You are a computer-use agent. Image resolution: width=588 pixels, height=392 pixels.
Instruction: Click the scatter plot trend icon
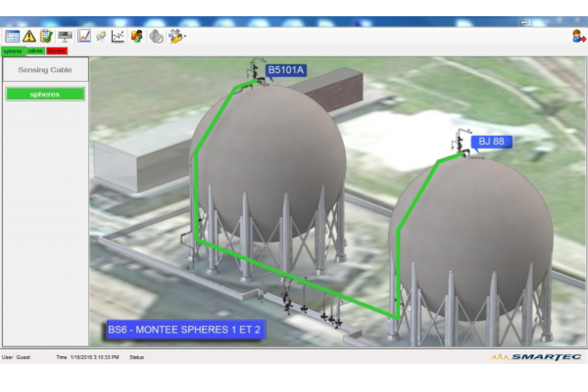[x=118, y=36]
